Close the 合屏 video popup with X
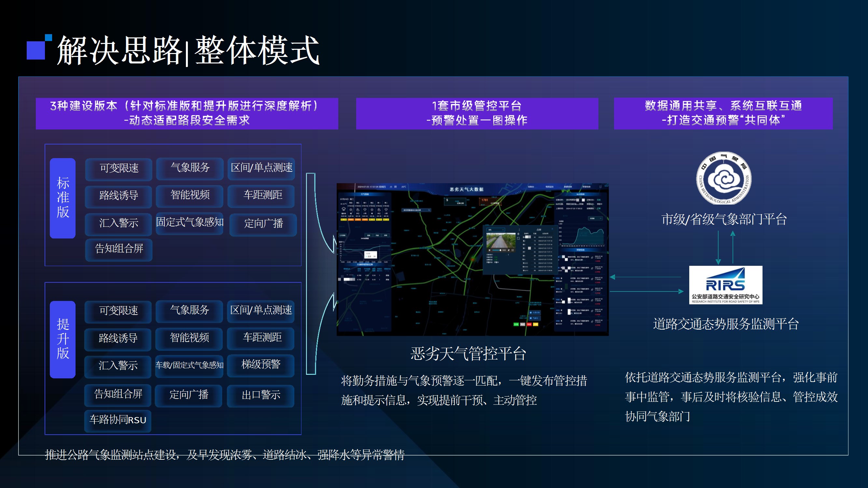 553,229
